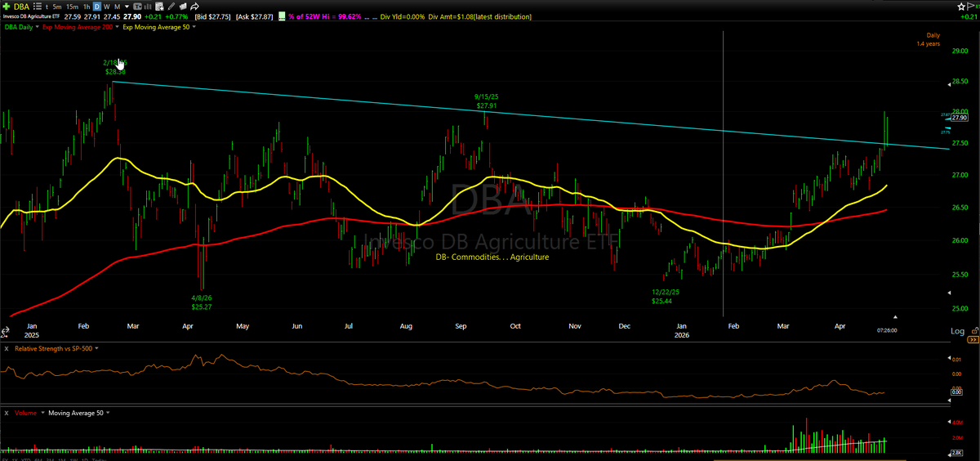Click the small triangle marker above timer
This screenshot has height=461, width=980.
coord(895,317)
